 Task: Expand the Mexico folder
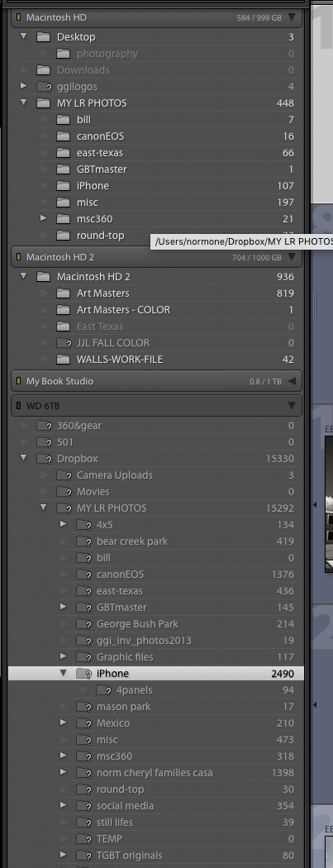tap(63, 723)
